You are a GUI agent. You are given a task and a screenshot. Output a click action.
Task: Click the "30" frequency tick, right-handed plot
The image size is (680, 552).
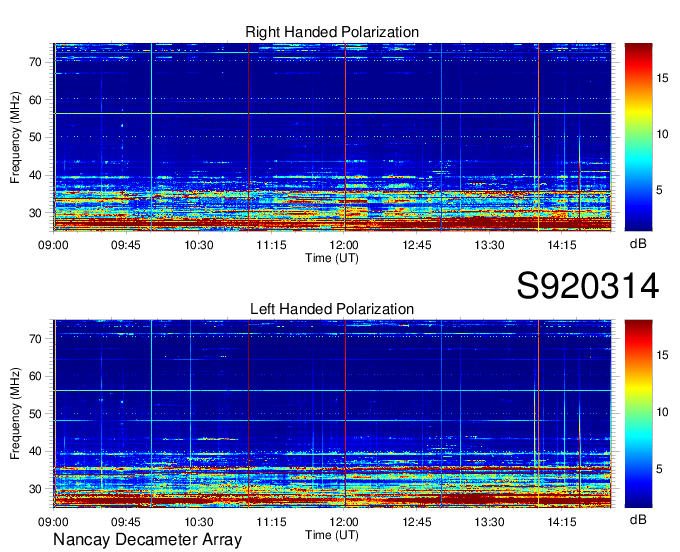[x=35, y=213]
